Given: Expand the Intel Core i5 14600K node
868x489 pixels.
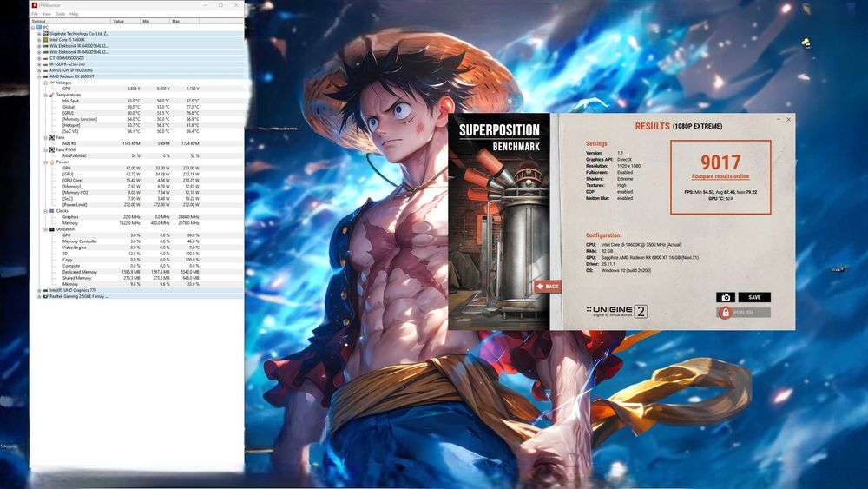Looking at the screenshot, I should (39, 40).
